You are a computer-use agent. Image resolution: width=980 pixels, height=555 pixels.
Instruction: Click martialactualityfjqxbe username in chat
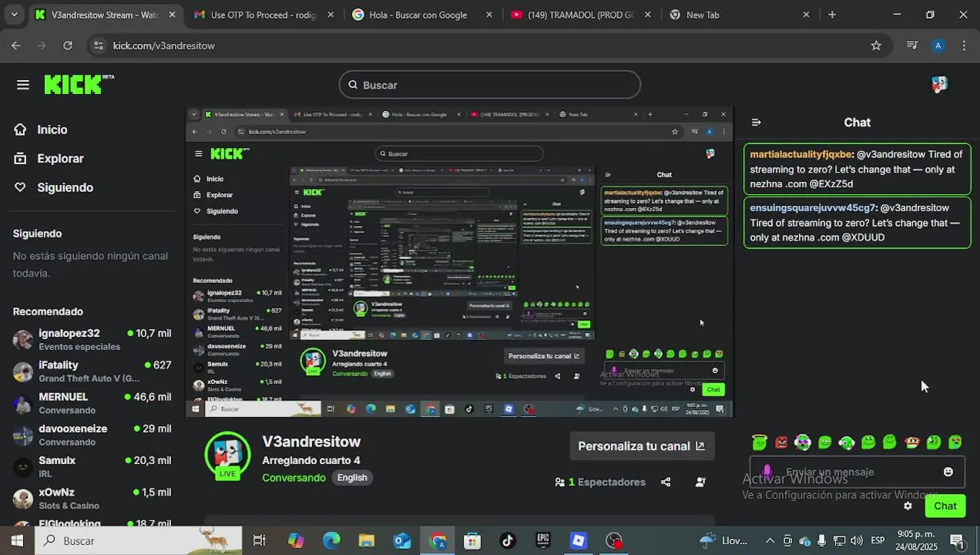pos(801,154)
